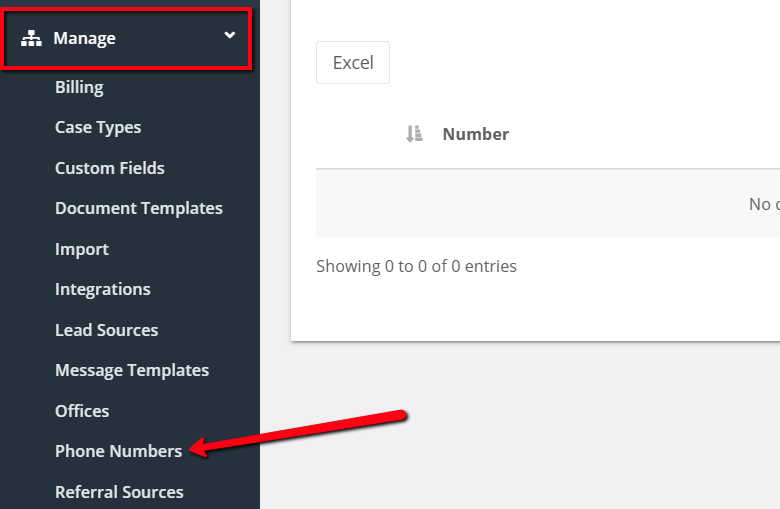
Task: Collapse the Manage menu chevron
Action: click(x=229, y=35)
